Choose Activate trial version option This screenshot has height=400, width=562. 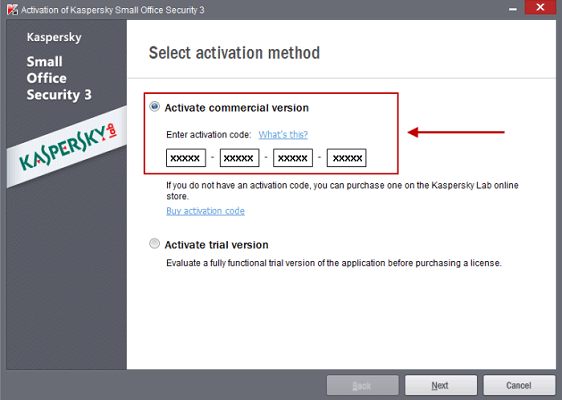pyautogui.click(x=154, y=244)
